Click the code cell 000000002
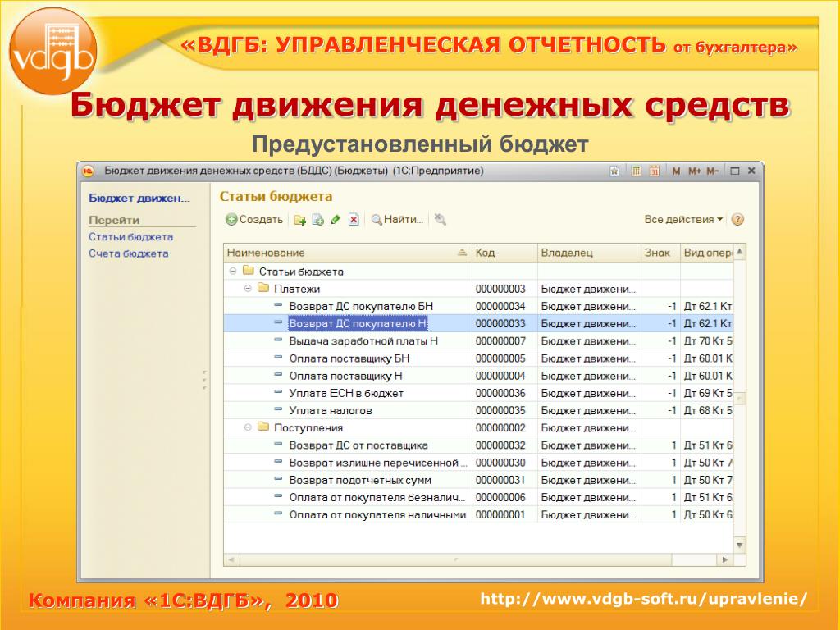Viewport: 840px width, 630px height. click(x=504, y=427)
